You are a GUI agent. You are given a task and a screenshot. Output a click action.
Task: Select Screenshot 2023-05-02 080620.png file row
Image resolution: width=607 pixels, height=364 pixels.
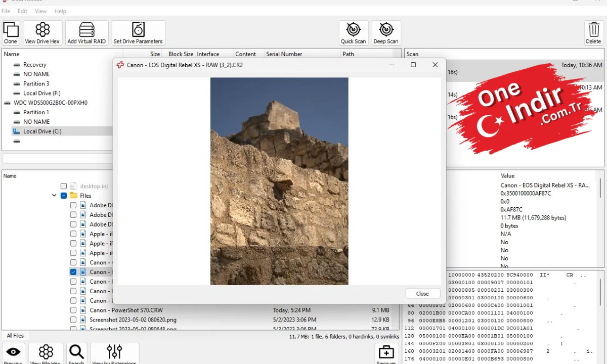(133, 320)
